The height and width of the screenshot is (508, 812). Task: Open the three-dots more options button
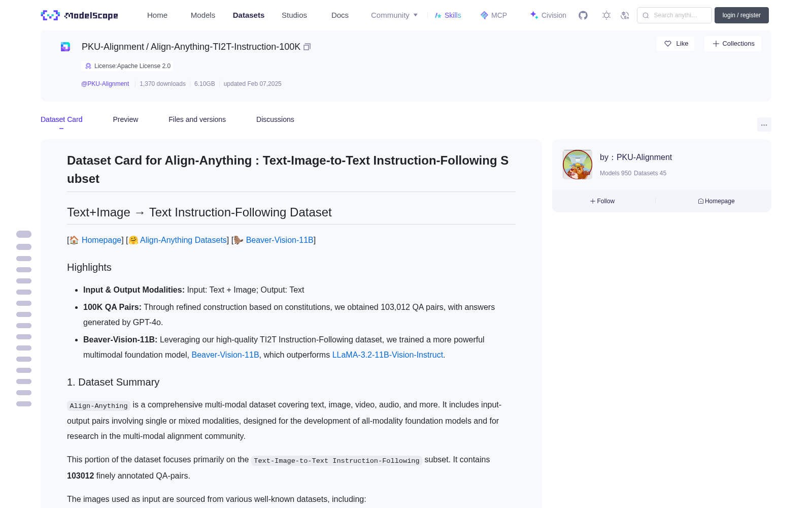[764, 124]
